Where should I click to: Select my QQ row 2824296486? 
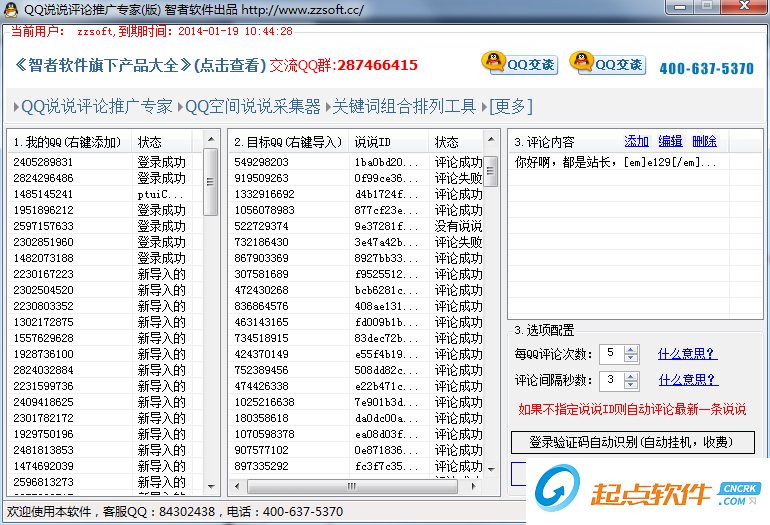(x=105, y=178)
